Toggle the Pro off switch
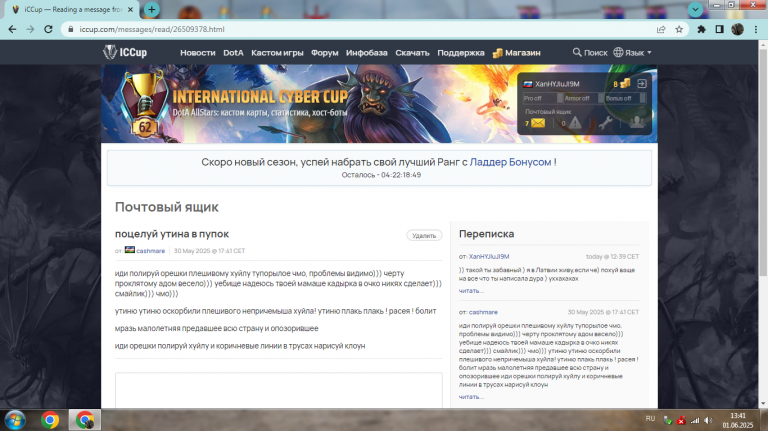 pos(542,98)
